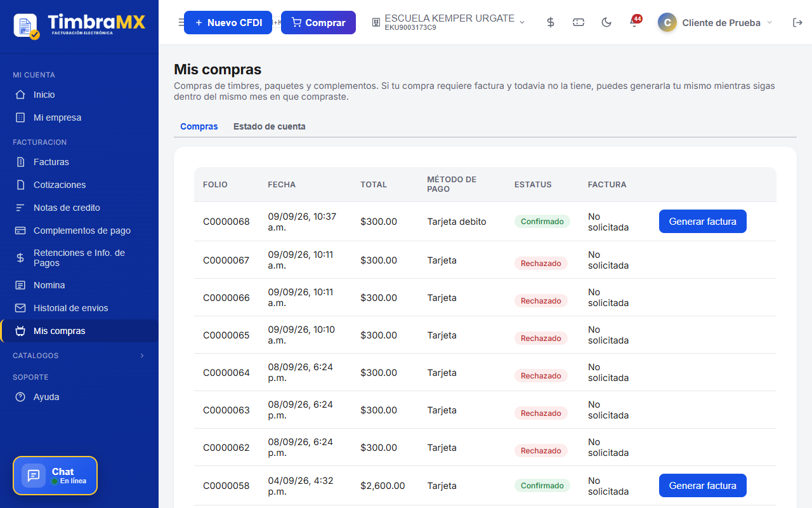Generate invoice for folio C0000058
The image size is (812, 508).
click(x=703, y=486)
